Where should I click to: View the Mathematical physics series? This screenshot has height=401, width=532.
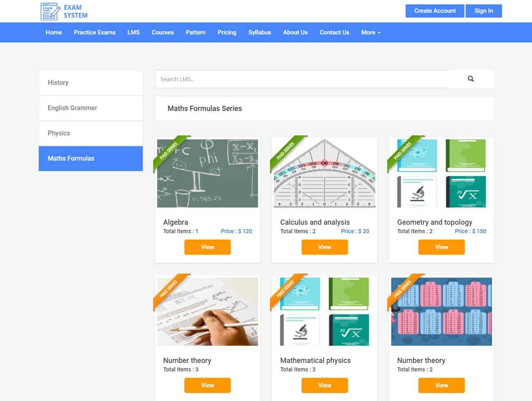(x=324, y=385)
